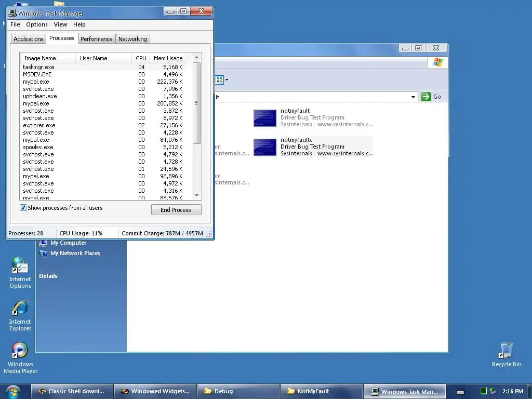Click the safely remove hardware tray icon
Viewport: 532px width, 399px height.
[493, 391]
